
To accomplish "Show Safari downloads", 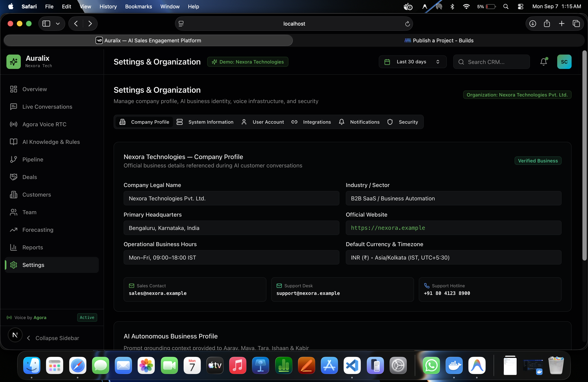I will (x=533, y=24).
